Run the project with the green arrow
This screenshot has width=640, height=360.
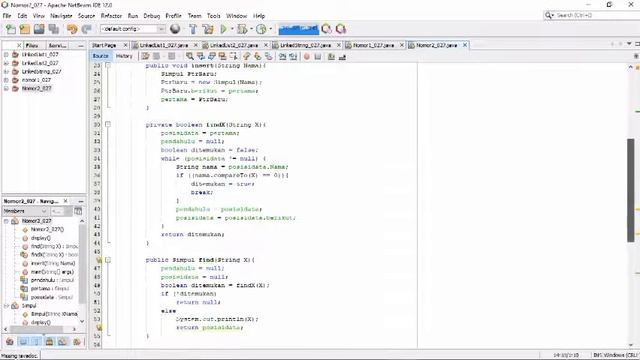[223, 29]
